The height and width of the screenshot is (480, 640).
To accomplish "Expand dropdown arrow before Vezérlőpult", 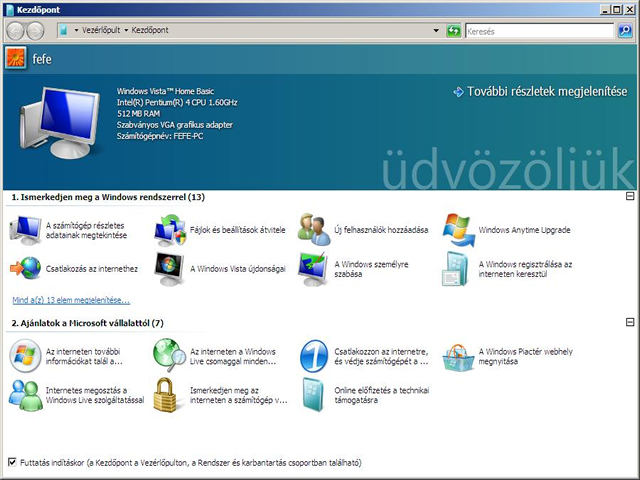I will point(76,30).
